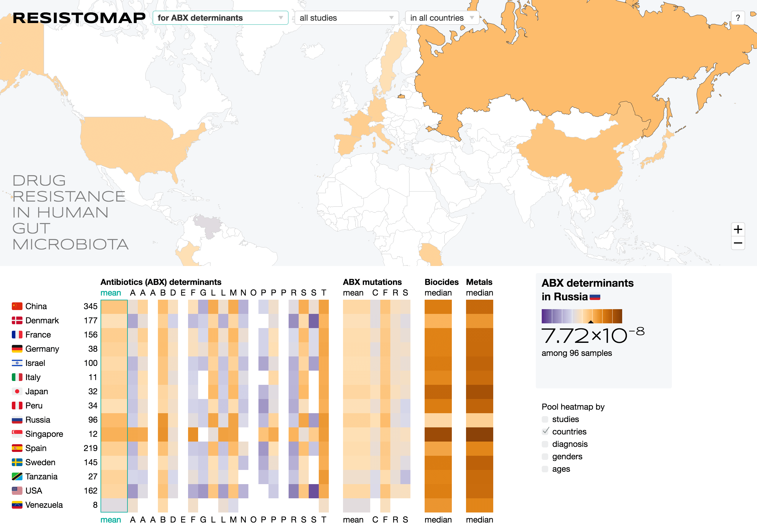
Task: Zoom in the map with plus icon
Action: click(x=737, y=229)
